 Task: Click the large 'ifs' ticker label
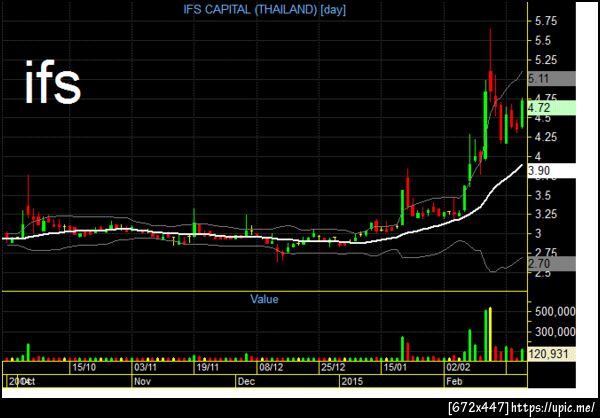pos(52,83)
